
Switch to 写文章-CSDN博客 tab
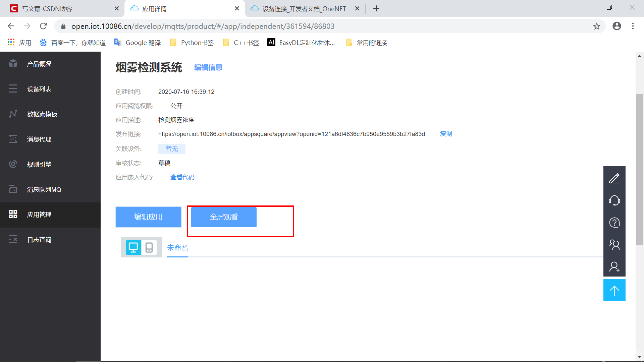point(47,9)
